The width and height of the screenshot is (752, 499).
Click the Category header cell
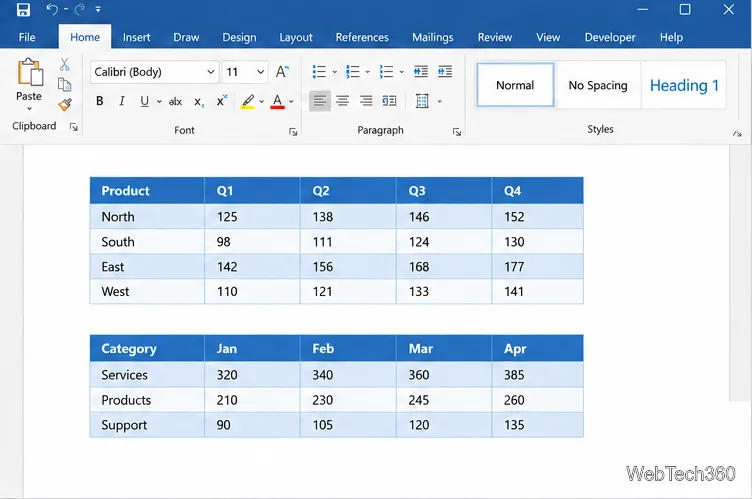click(x=147, y=348)
